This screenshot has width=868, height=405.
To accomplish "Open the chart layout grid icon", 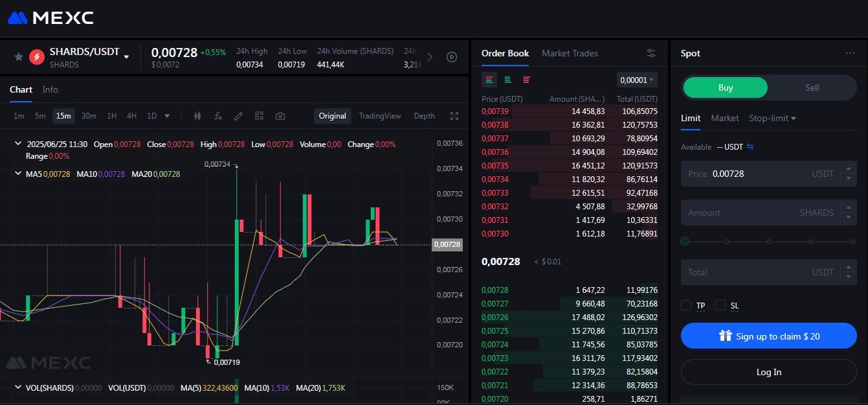I will [x=259, y=116].
